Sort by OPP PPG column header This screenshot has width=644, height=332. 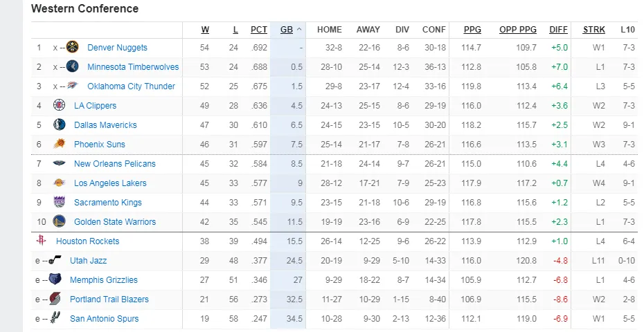(x=518, y=30)
